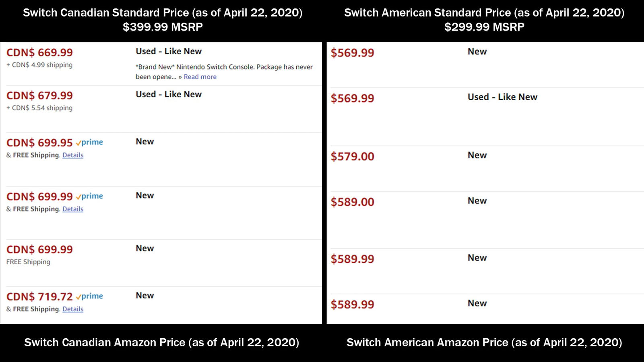
Task: Click the Switch Canadian Standard Price header
Action: click(x=163, y=12)
